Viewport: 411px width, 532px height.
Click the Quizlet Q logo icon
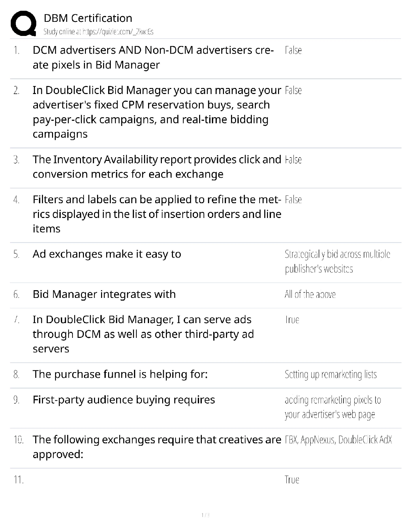[24, 23]
